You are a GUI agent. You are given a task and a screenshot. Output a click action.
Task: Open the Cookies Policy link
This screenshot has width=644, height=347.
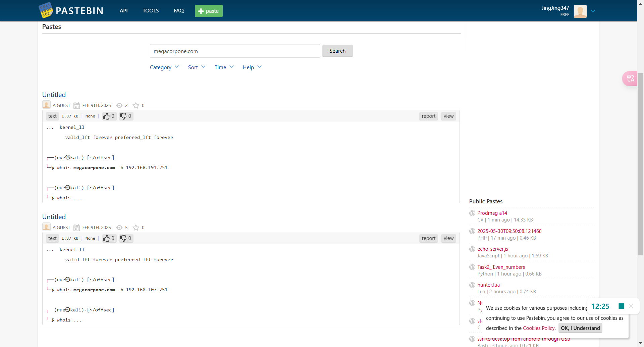[539, 328]
